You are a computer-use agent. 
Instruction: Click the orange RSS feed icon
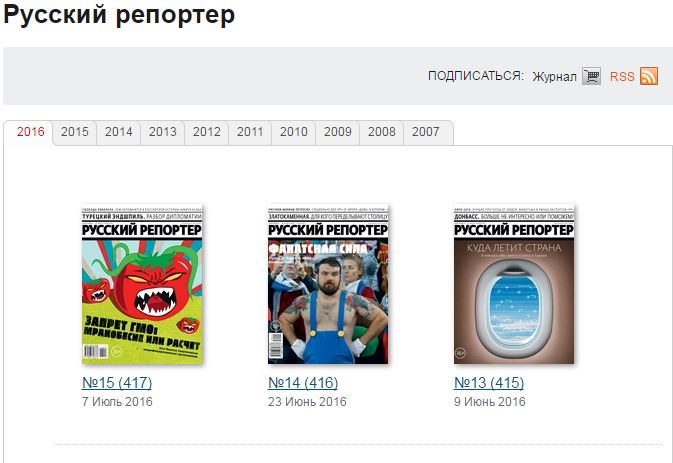[649, 76]
